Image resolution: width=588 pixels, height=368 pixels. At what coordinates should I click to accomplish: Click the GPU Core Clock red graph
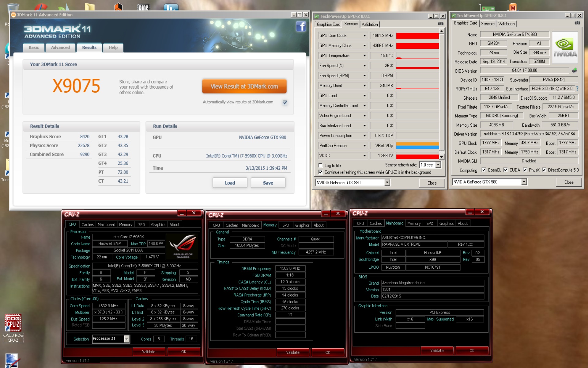tap(417, 36)
